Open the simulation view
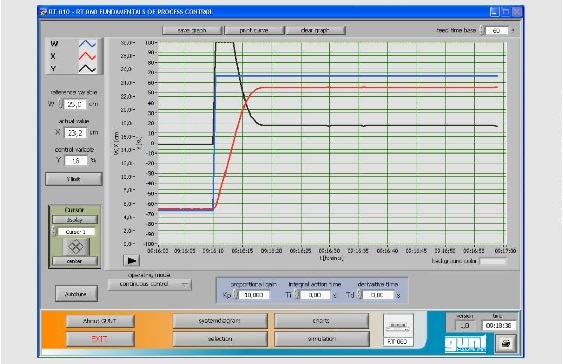This screenshot has width=563, height=364. (x=322, y=339)
